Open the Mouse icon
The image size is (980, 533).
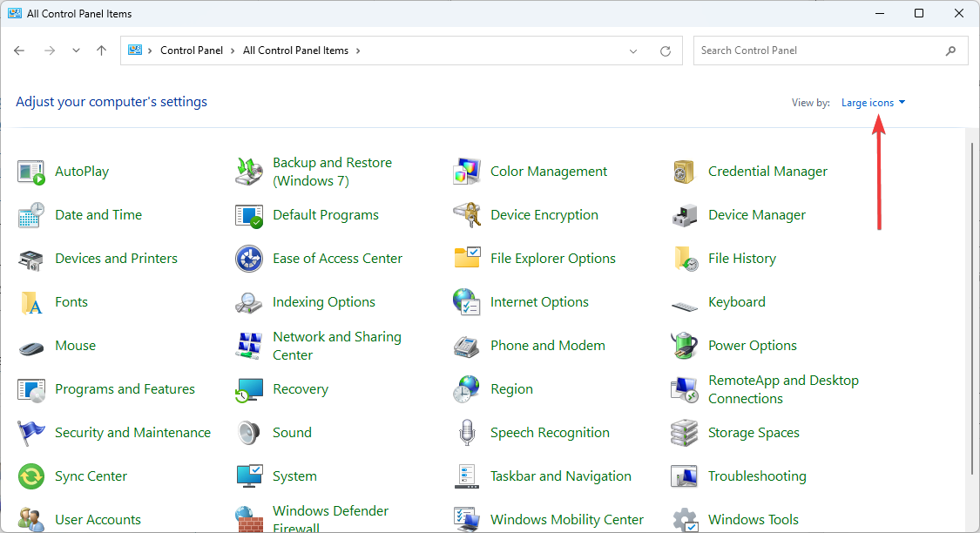[x=30, y=347]
